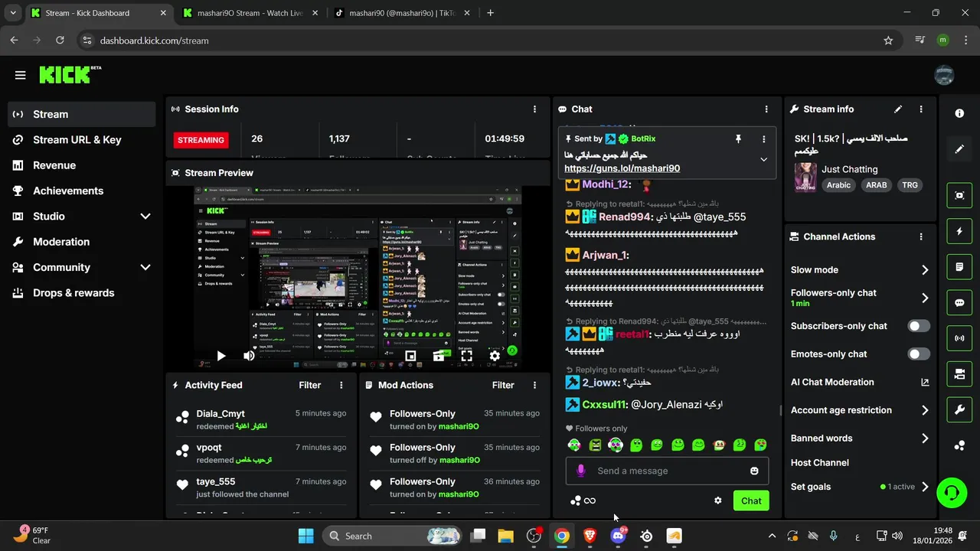This screenshot has height=551, width=980.
Task: Open the Slow mode options chevron
Action: click(925, 270)
